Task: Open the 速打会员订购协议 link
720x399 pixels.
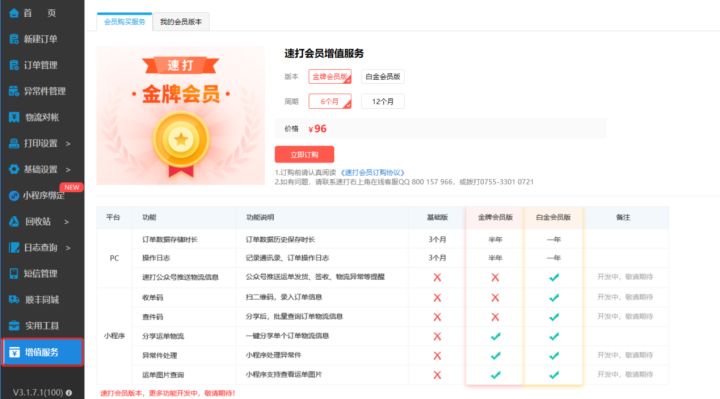Action: 372,173
